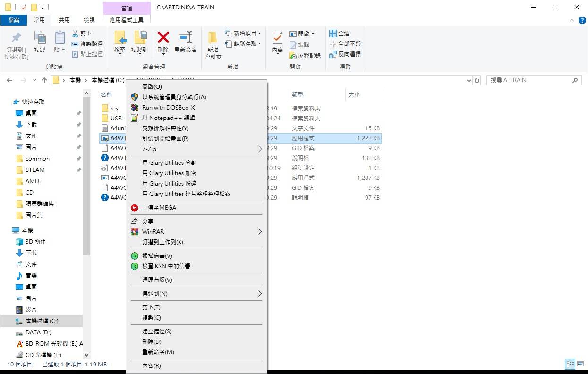Choose Run with DOSBox-X in the context menu
This screenshot has height=374, width=588.
(x=196, y=108)
